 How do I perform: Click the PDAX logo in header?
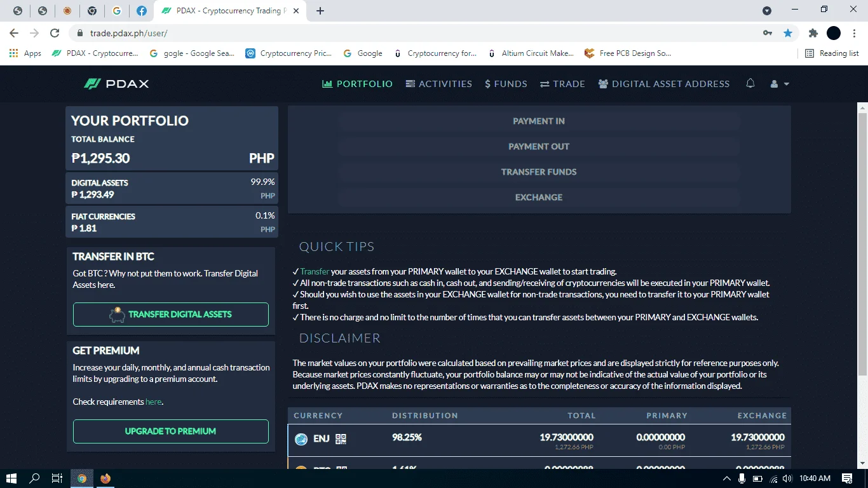coord(116,84)
